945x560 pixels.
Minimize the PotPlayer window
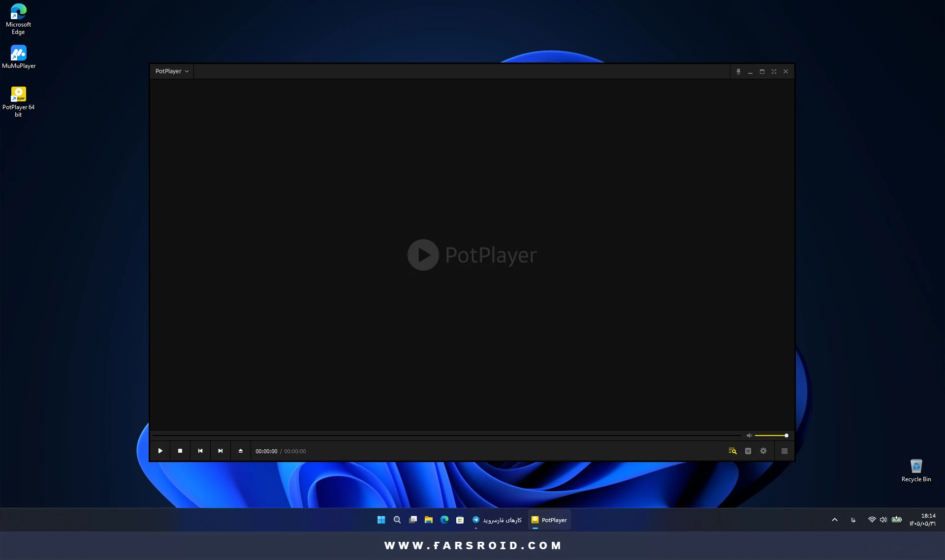tap(750, 72)
